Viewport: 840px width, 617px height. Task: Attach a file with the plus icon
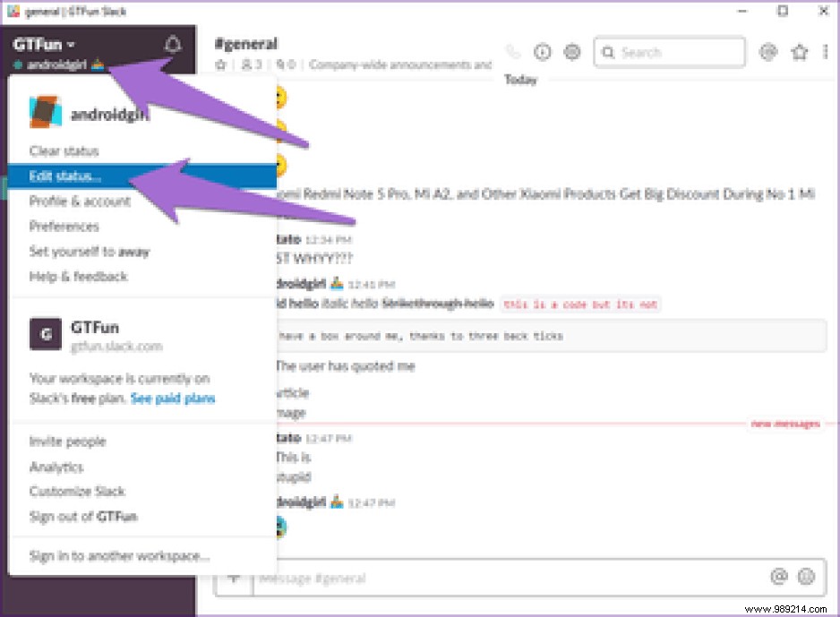[233, 578]
